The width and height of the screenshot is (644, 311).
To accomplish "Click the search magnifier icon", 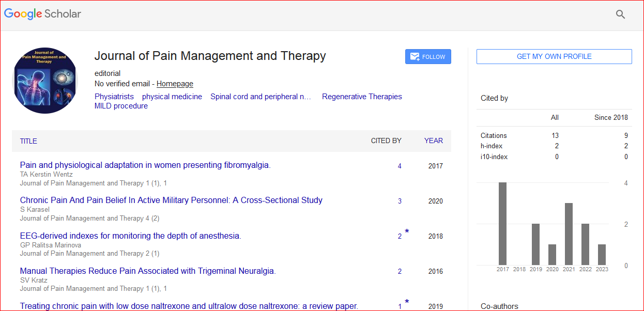I will [x=620, y=14].
